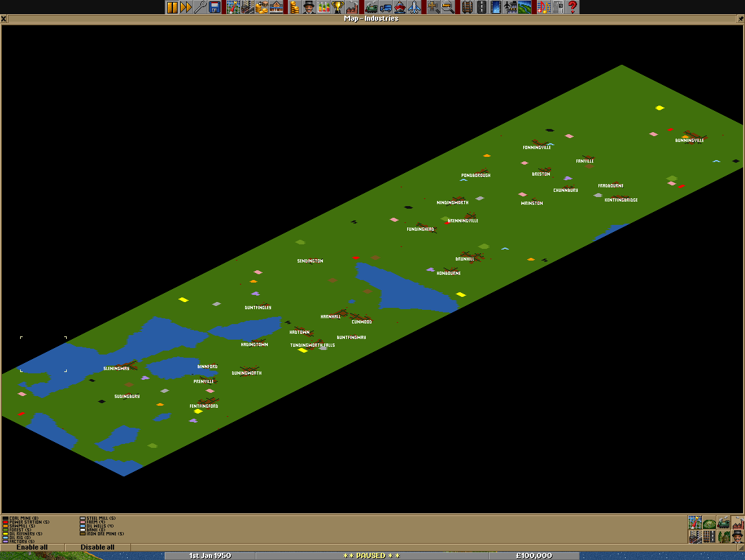Click the red question mark help icon
Screen dimensions: 745x560
[573, 7]
